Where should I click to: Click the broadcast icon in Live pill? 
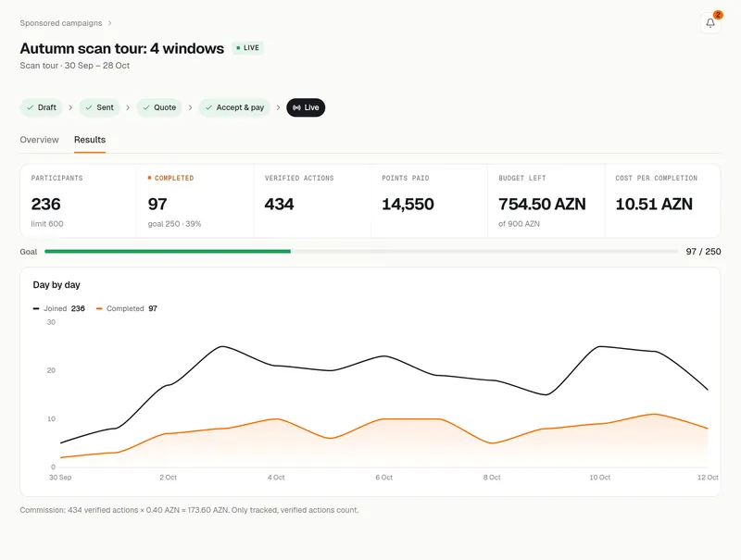coord(296,107)
